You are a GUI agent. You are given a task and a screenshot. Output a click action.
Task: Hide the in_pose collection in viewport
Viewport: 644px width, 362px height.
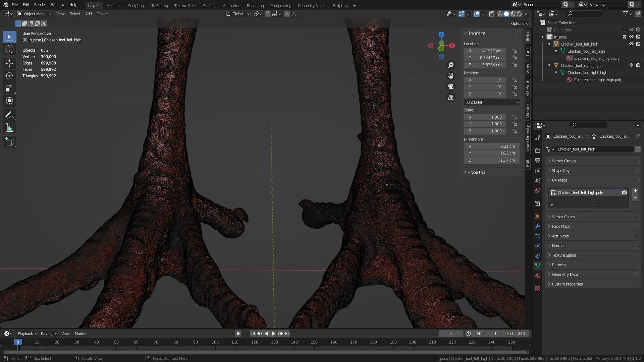tap(631, 37)
